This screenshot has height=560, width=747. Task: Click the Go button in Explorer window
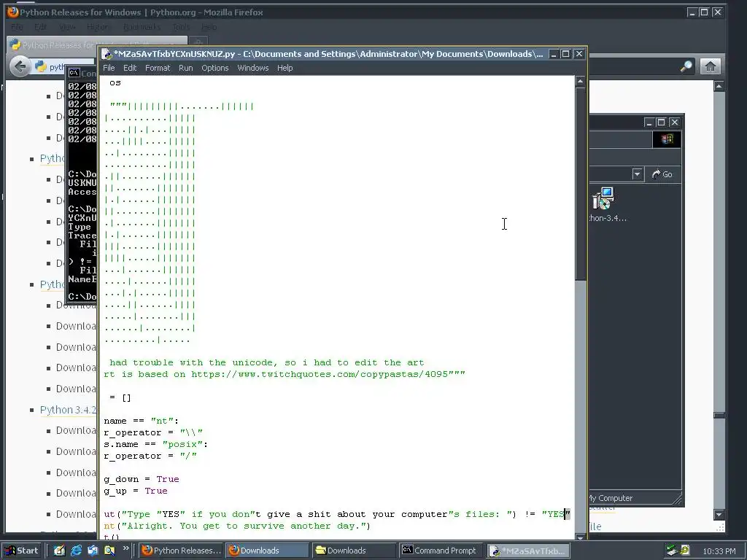pos(662,174)
